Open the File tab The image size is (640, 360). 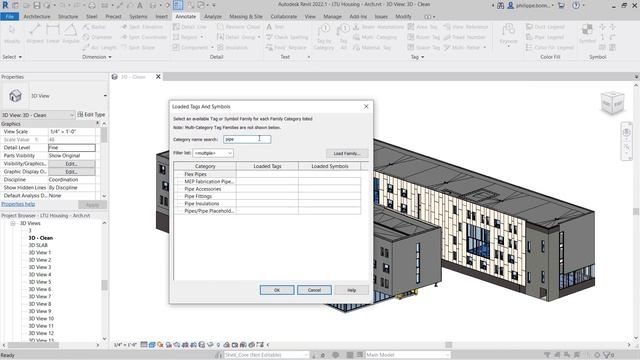pos(9,17)
